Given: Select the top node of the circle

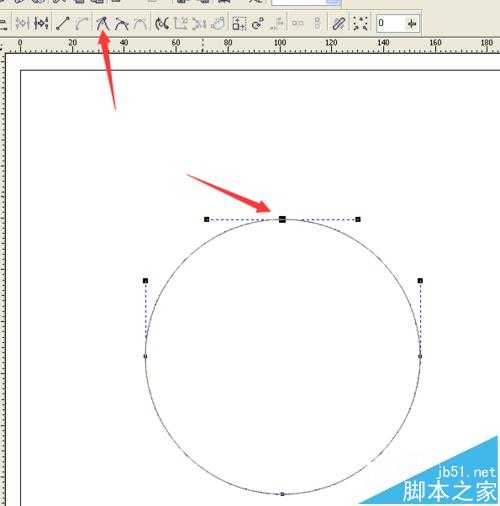Looking at the screenshot, I should pos(282,219).
